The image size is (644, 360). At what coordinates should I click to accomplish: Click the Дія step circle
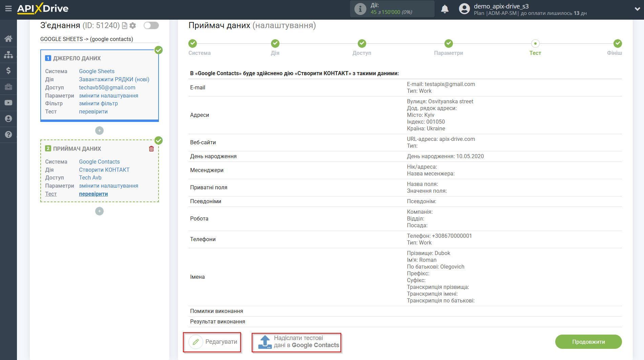coord(275,43)
